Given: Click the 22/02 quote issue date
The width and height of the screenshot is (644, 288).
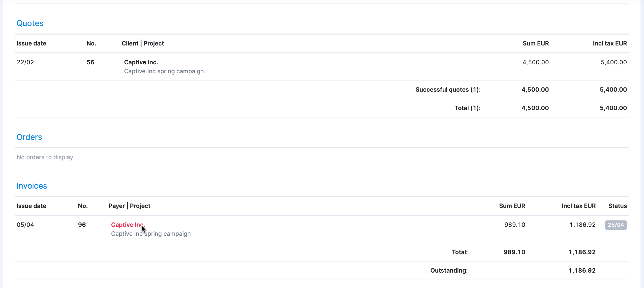Looking at the screenshot, I should pos(25,62).
